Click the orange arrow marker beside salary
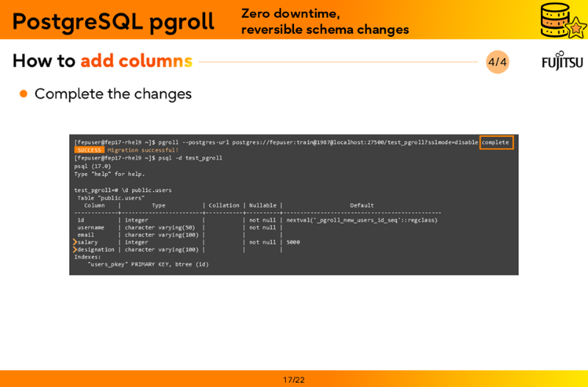Image resolution: width=588 pixels, height=387 pixels. (x=74, y=242)
